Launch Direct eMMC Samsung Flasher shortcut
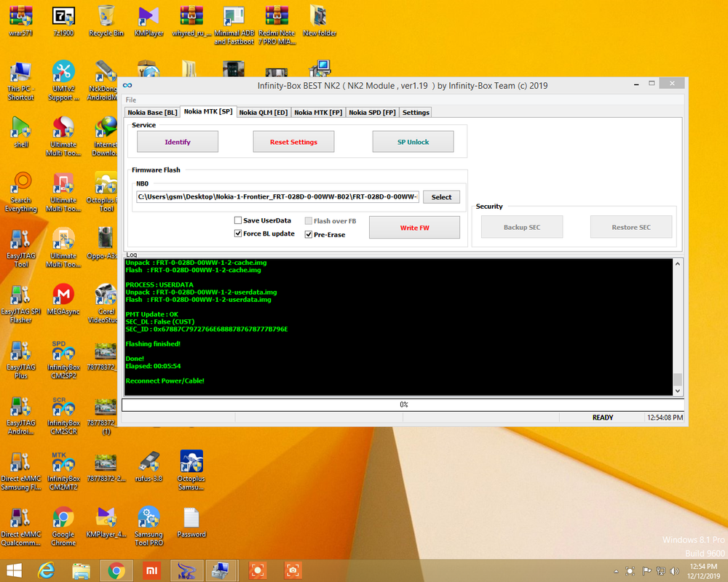This screenshot has height=582, width=728. tap(21, 470)
